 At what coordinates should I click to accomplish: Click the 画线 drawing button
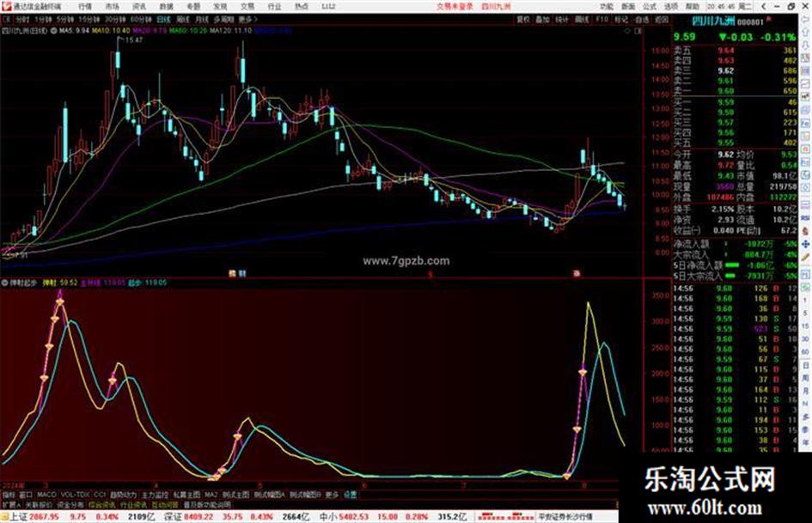click(x=582, y=19)
